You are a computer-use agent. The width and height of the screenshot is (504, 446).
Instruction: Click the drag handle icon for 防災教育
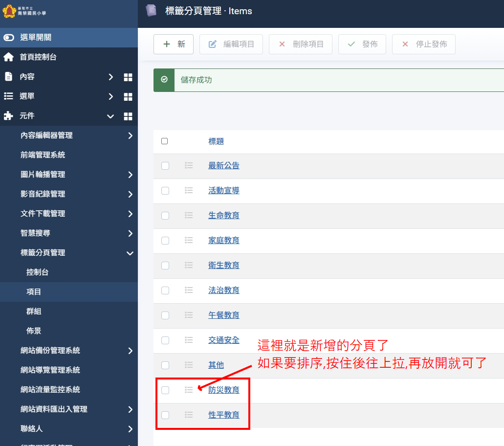coord(189,390)
